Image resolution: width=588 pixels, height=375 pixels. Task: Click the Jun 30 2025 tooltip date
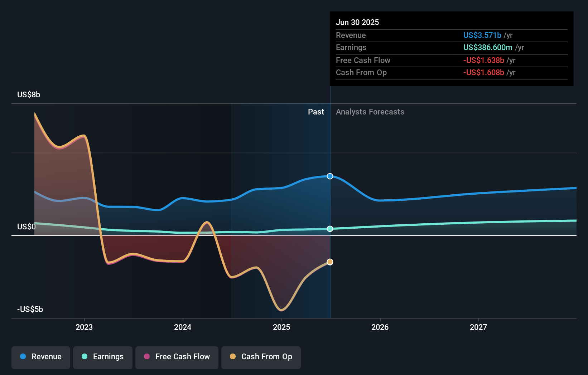(357, 22)
